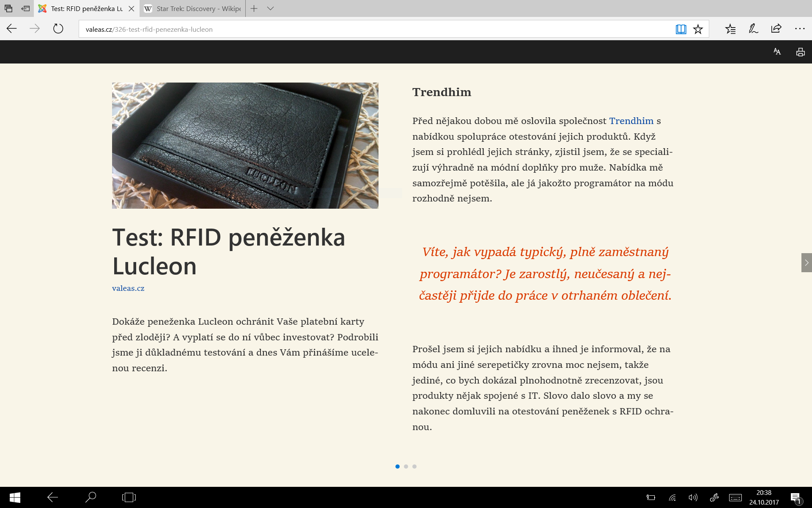Add page to favorites star
Screen dimensions: 812x508
(698, 29)
